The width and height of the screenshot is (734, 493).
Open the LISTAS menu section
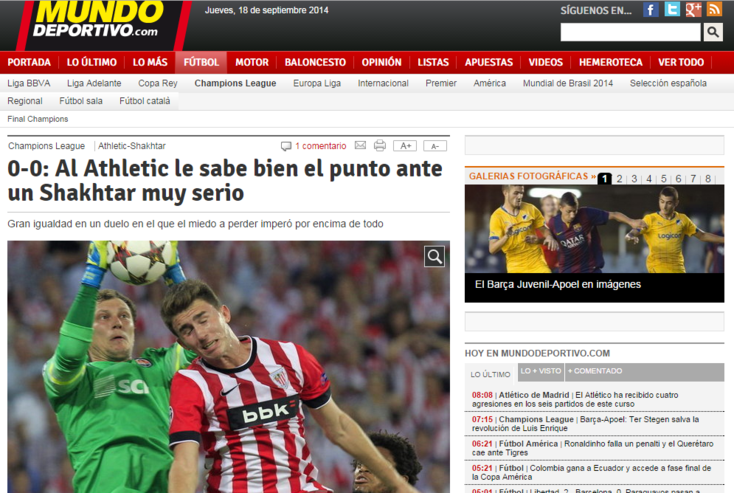pos(433,62)
